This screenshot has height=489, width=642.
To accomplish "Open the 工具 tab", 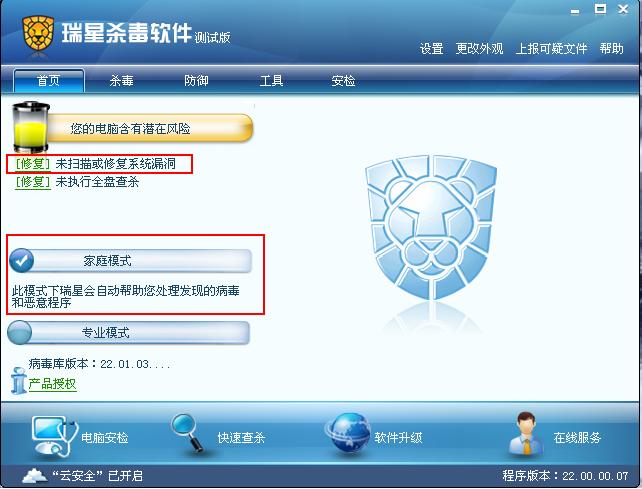I will [271, 80].
